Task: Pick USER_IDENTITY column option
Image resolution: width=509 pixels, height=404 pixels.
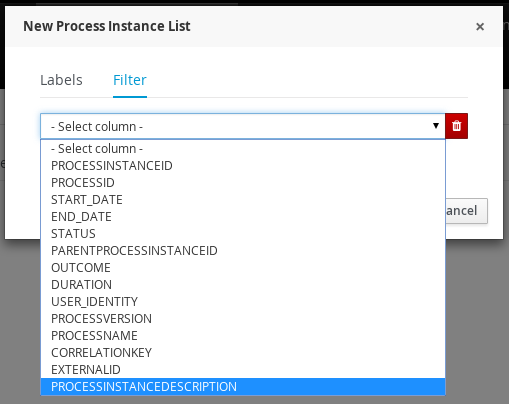Action: tap(243, 302)
